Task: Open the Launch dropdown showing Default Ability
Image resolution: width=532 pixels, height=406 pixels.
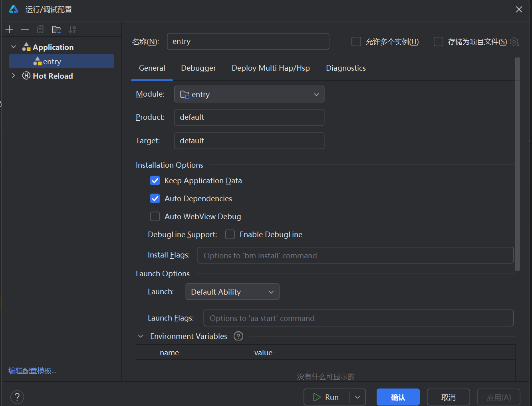Action: click(x=232, y=292)
